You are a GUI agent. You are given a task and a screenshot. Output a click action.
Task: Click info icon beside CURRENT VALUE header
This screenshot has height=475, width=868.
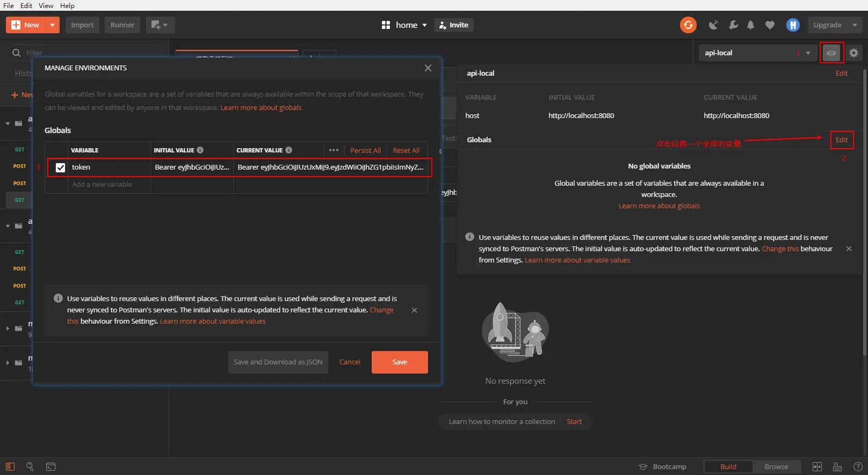tap(288, 150)
